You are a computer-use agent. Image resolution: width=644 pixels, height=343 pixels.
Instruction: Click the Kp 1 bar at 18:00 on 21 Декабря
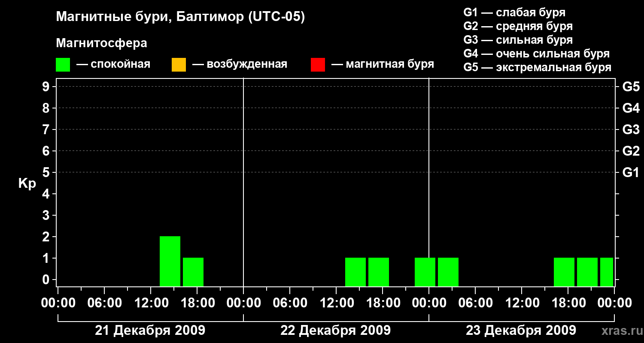193,272
